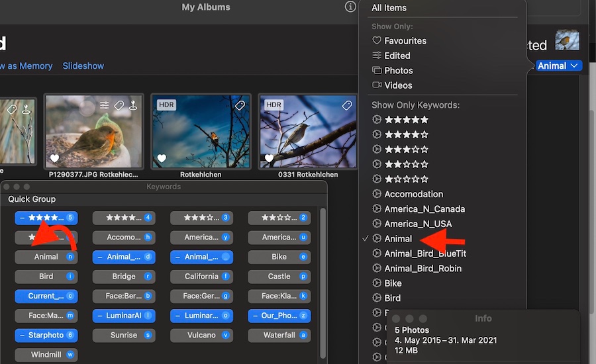Click the keyword tag badge on P1290377.JPG thumbnail
Screen dimensions: 596x364
[x=119, y=105]
